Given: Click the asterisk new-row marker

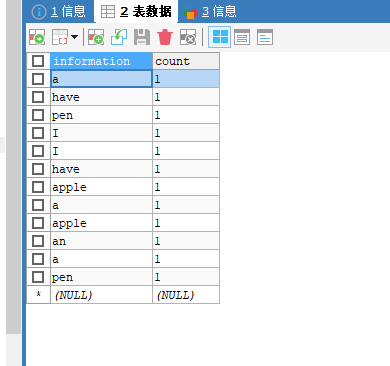Looking at the screenshot, I should [38, 295].
